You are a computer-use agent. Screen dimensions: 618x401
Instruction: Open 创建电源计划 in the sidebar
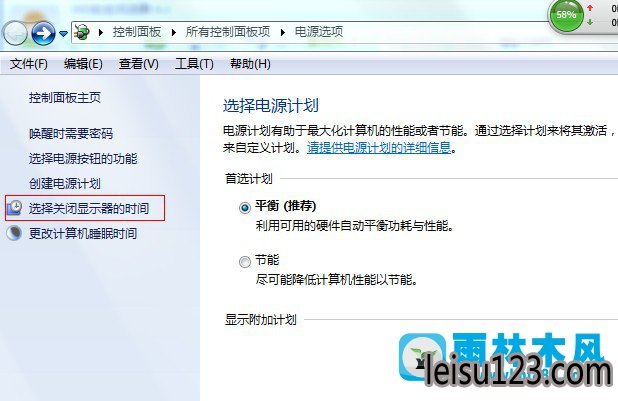point(65,184)
